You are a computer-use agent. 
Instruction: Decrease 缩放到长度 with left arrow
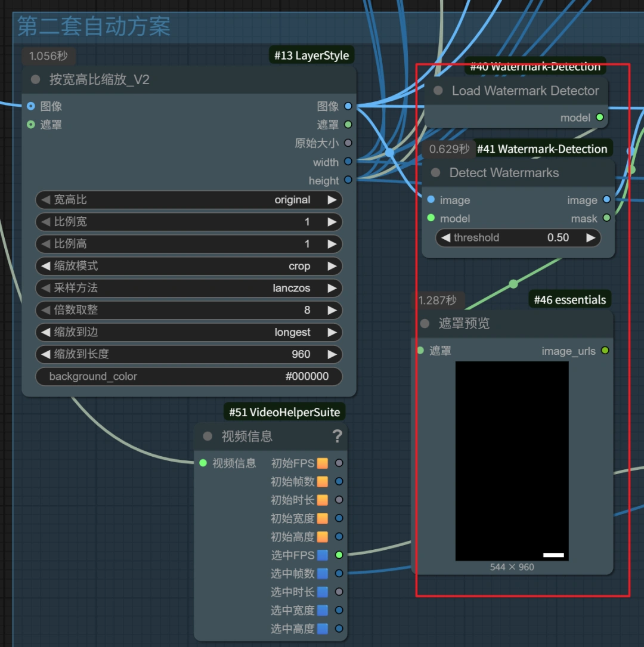coord(45,354)
